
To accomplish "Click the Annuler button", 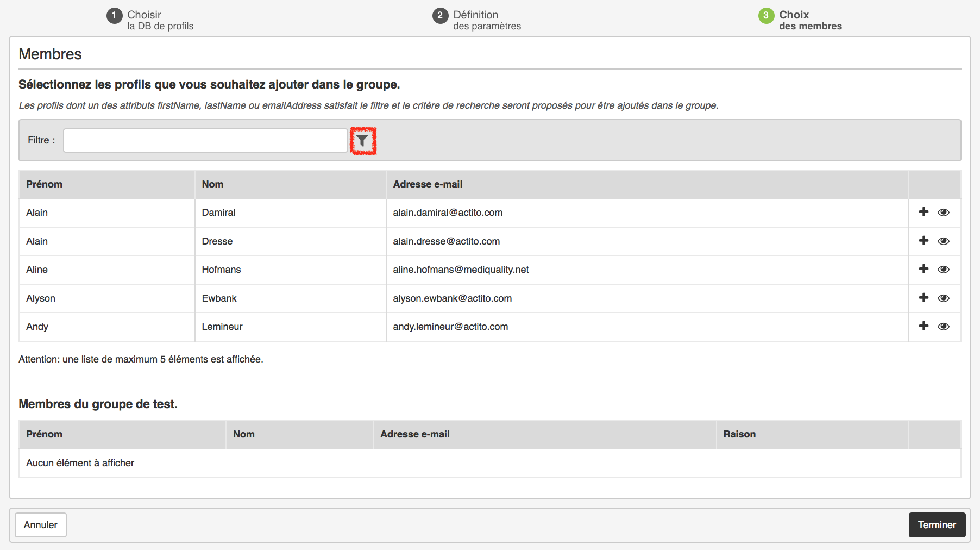I will point(41,525).
